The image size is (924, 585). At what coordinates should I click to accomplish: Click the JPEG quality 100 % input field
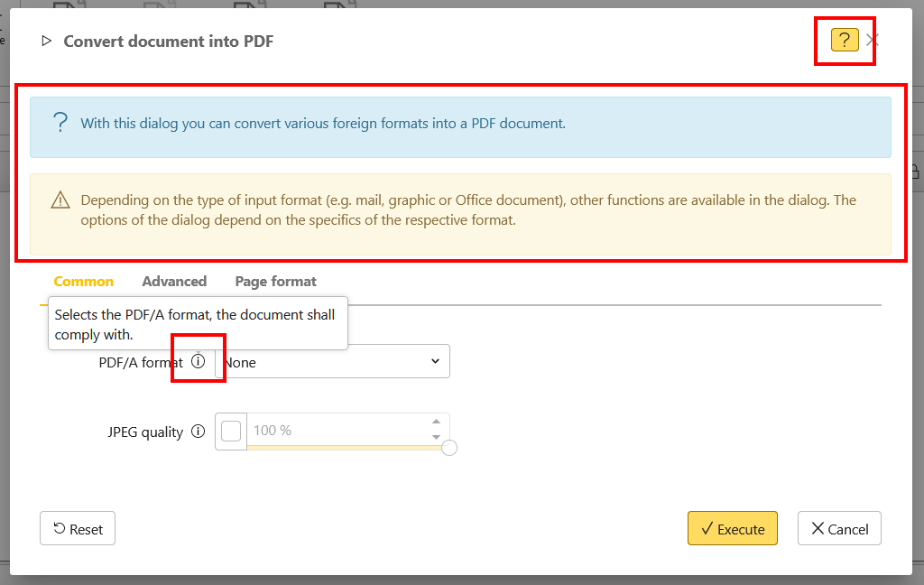point(334,431)
